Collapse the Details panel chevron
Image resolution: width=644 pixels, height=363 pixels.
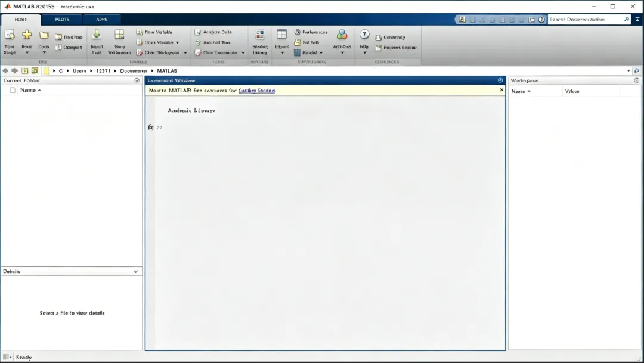(x=135, y=271)
